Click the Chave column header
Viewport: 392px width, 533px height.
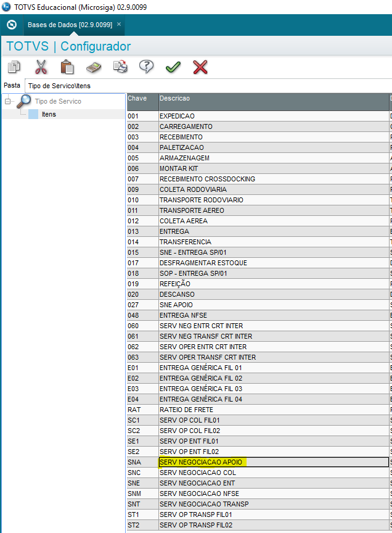[142, 102]
